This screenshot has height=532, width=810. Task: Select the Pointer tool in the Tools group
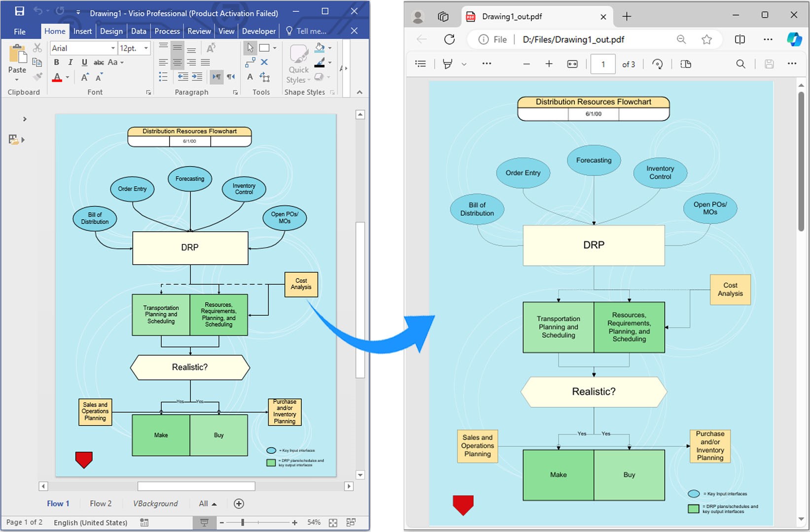pos(250,47)
